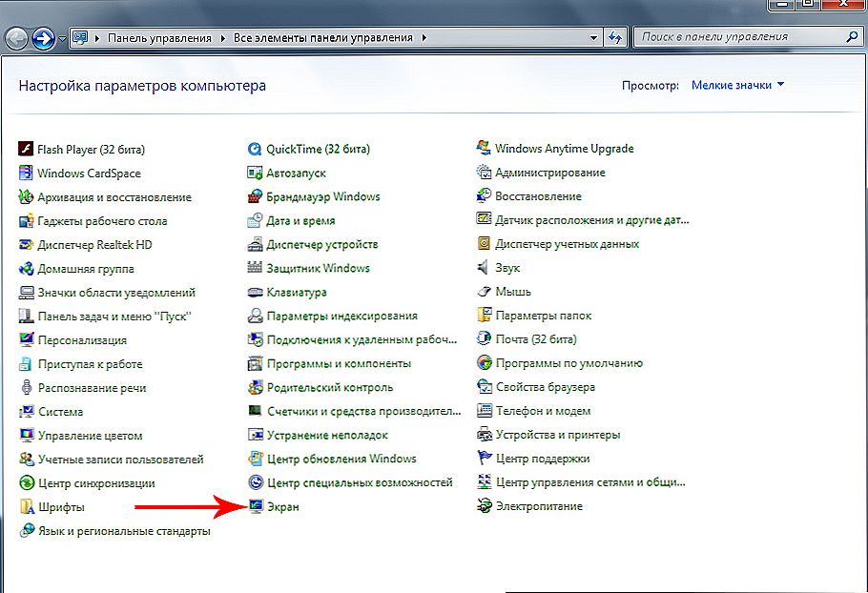Select the Мышь icon

coord(484,293)
